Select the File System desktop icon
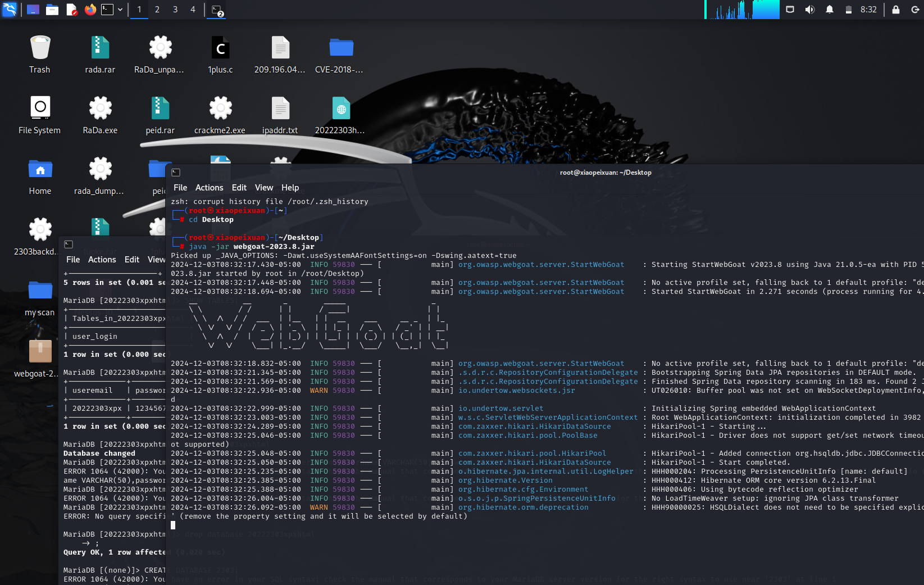This screenshot has width=924, height=585. point(40,115)
